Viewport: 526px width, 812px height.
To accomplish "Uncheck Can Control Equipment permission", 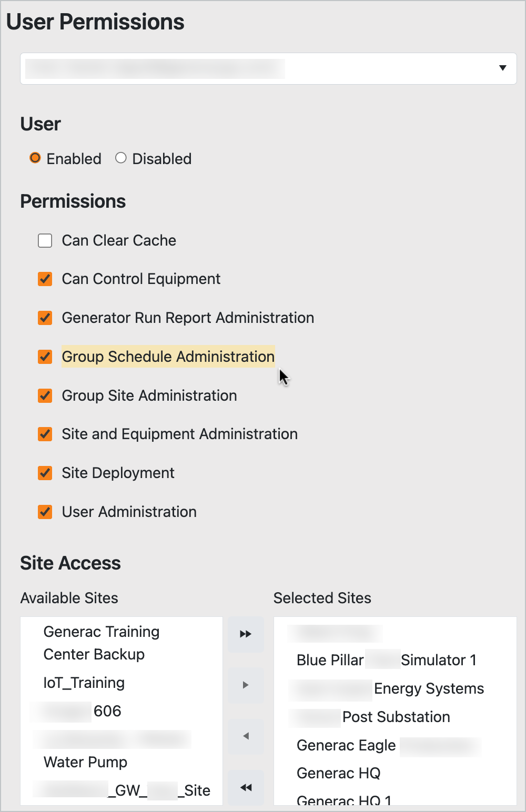I will (45, 279).
